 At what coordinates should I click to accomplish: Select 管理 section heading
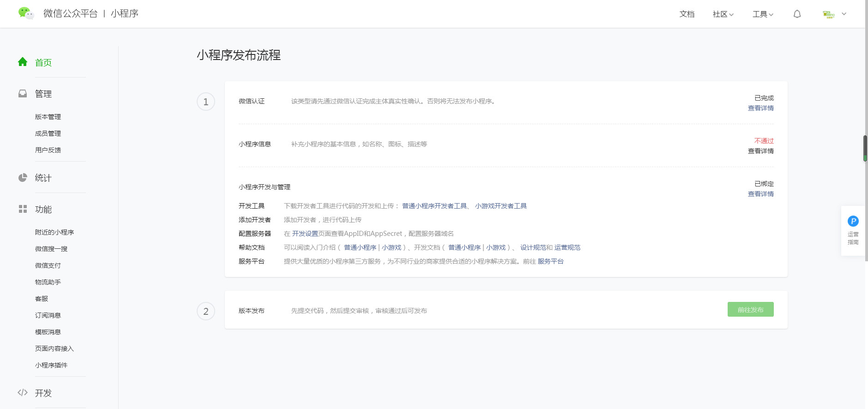coord(43,94)
